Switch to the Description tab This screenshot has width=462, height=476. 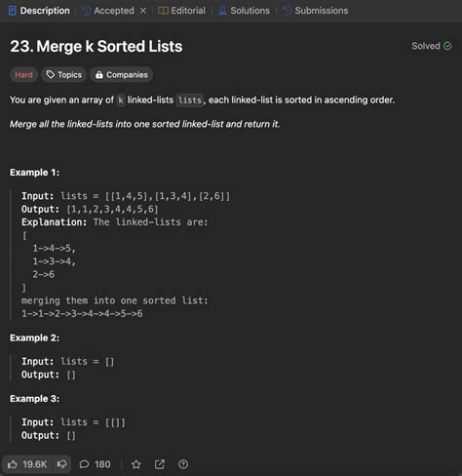(x=39, y=11)
